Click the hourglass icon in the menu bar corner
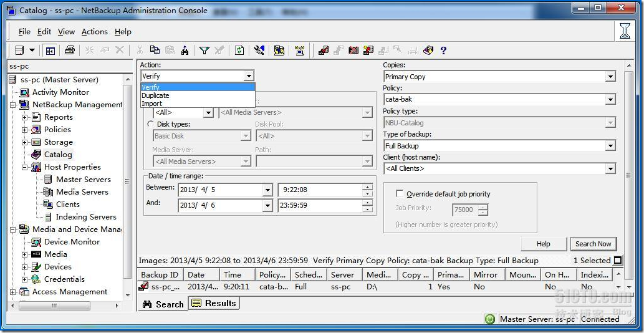This screenshot has width=644, height=333. [x=625, y=31]
